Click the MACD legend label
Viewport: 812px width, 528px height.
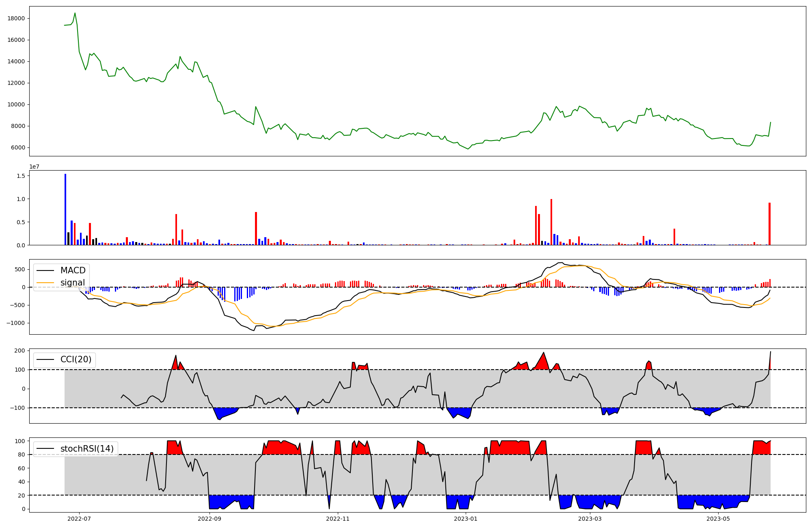tap(73, 270)
